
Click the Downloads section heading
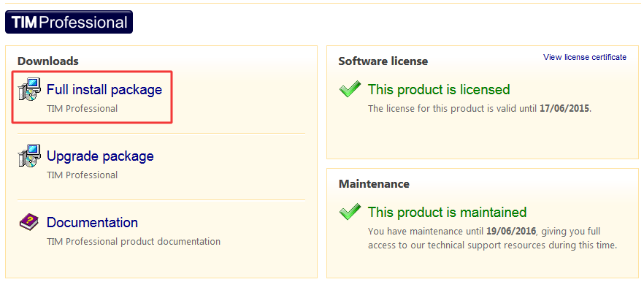48,61
